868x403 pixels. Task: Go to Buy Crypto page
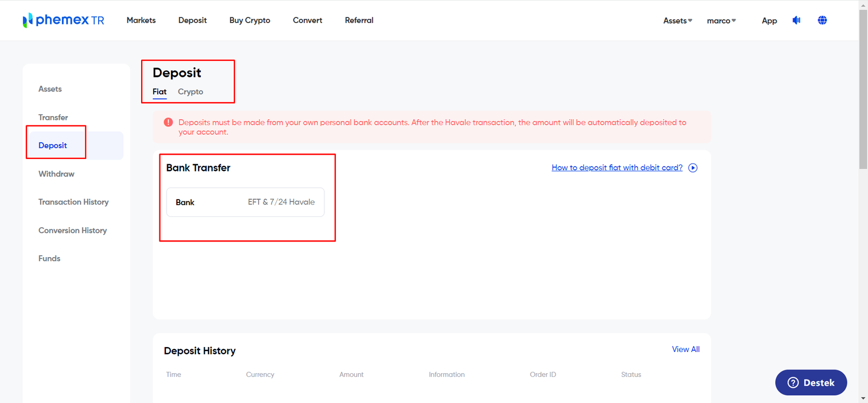click(x=250, y=20)
